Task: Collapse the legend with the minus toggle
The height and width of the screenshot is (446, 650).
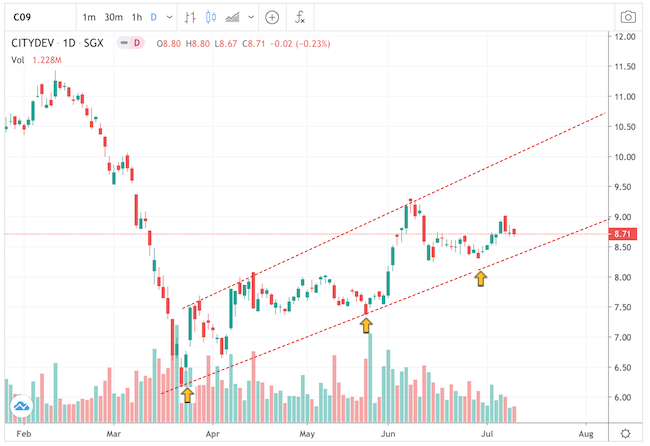Action: (124, 43)
